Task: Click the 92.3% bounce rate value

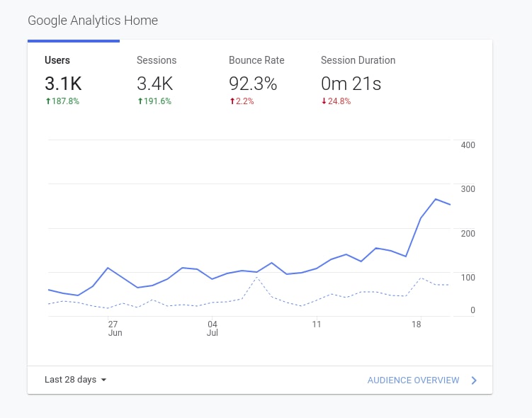Action: (253, 84)
